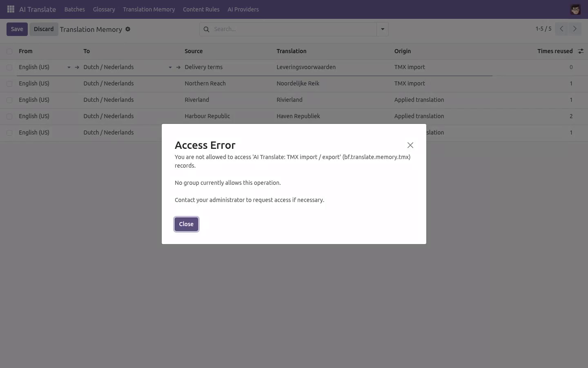Dismiss the Access Error dialog with X

tap(410, 145)
